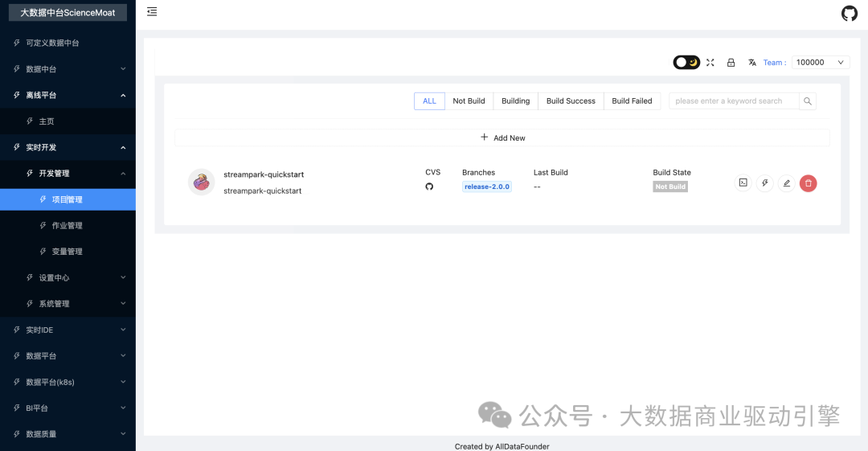Click the Add New button
Viewport: 868px width, 451px height.
pos(502,137)
